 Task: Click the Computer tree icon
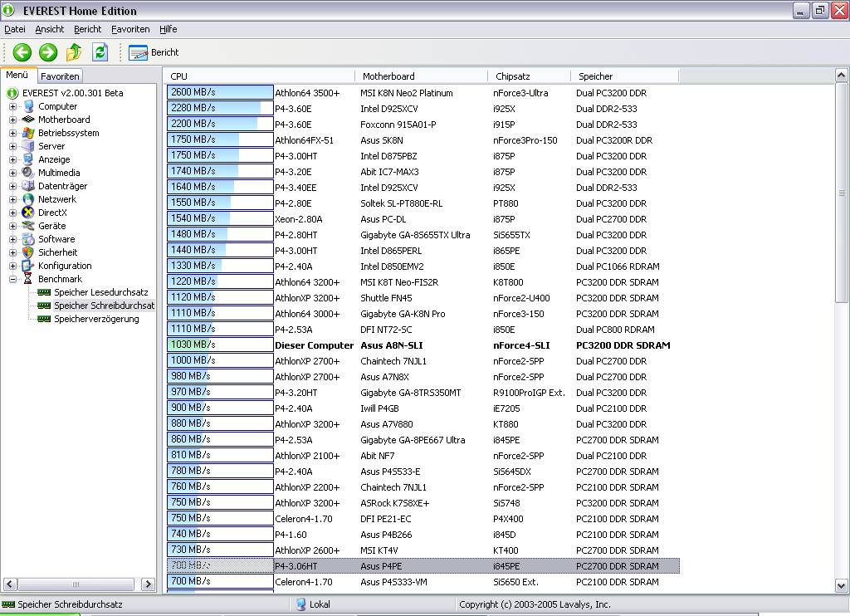click(28, 106)
